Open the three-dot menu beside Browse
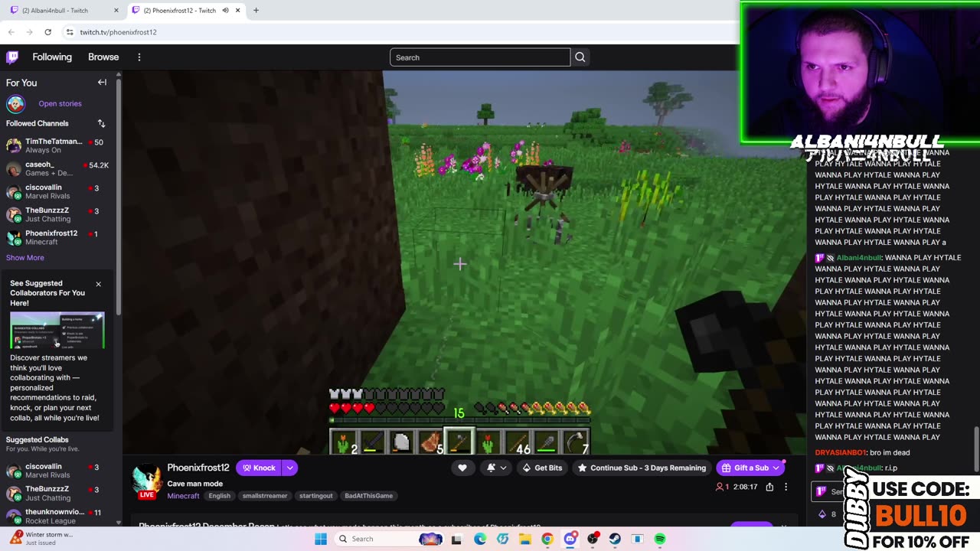 139,57
